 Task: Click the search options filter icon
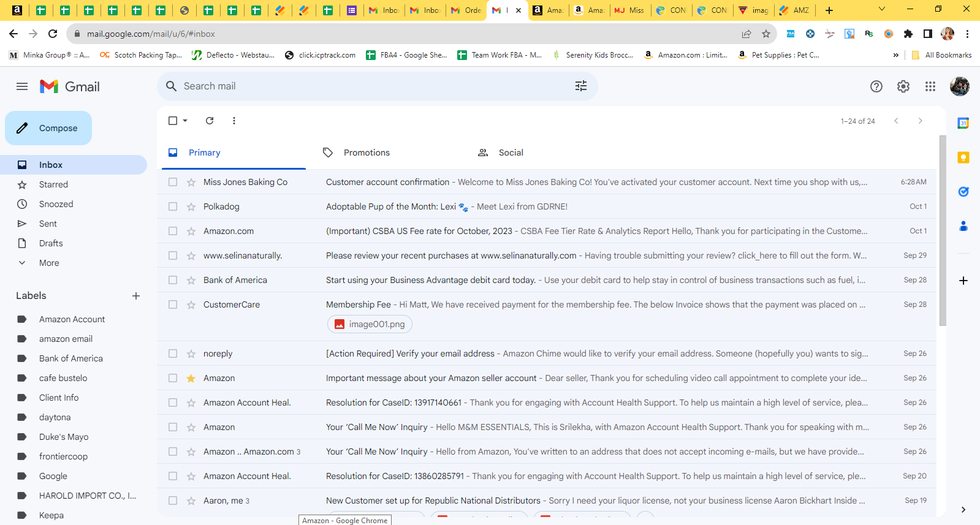pyautogui.click(x=581, y=86)
